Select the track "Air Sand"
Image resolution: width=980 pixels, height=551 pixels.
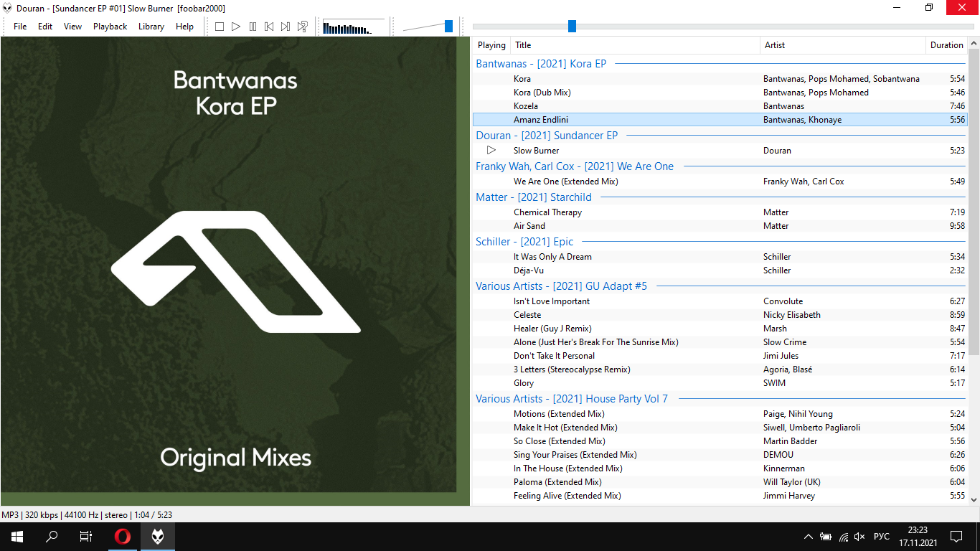(720, 226)
